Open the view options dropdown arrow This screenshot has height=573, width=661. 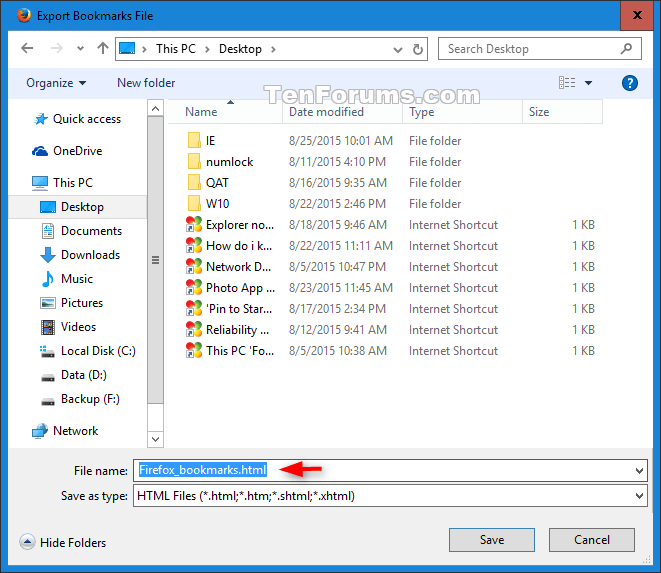(588, 83)
